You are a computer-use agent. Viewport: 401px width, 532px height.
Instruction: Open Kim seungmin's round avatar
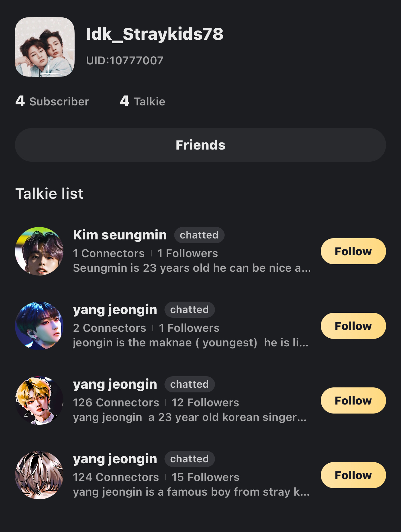39,251
